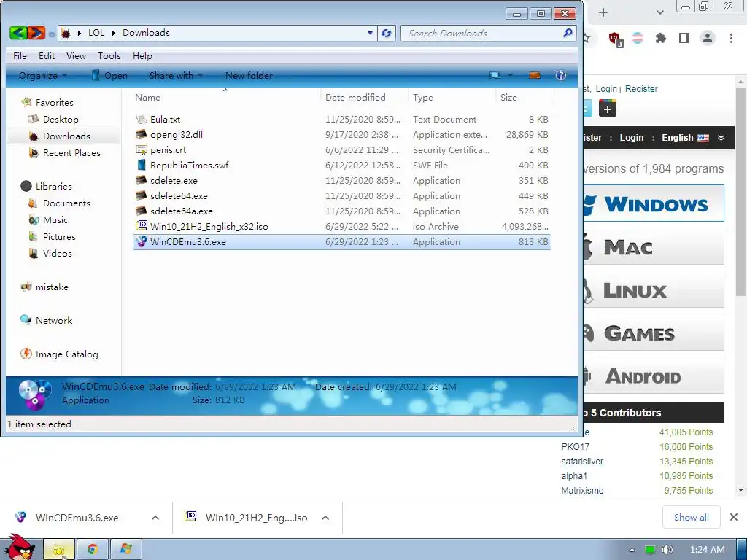This screenshot has width=747, height=560.
Task: Open the Tools menu
Action: (x=109, y=55)
